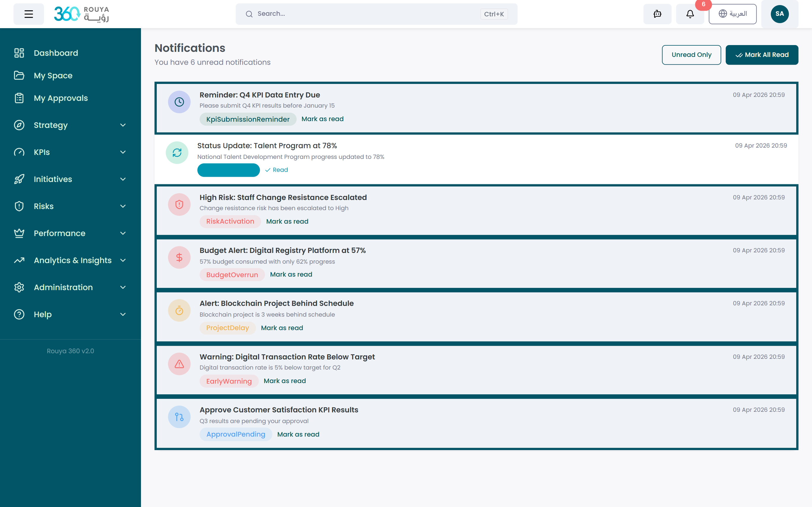Toggle the sidebar with hamburger menu
Image resolution: width=812 pixels, height=507 pixels.
click(x=28, y=14)
